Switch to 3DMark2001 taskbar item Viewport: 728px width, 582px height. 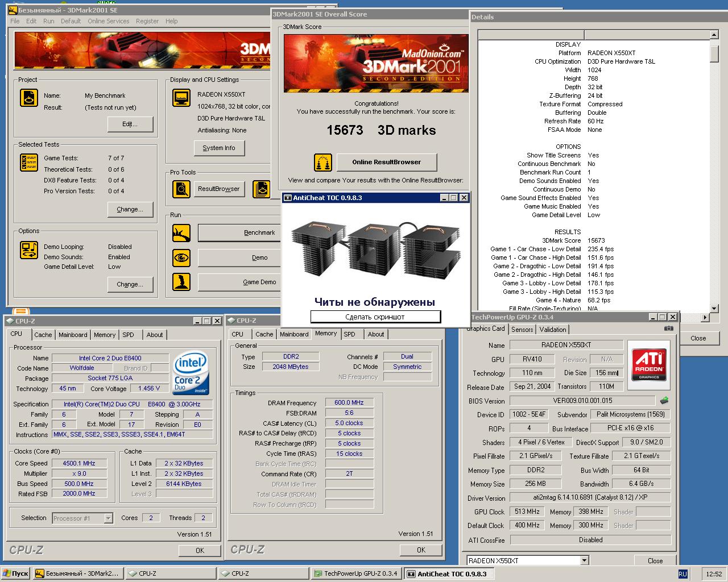(77, 573)
